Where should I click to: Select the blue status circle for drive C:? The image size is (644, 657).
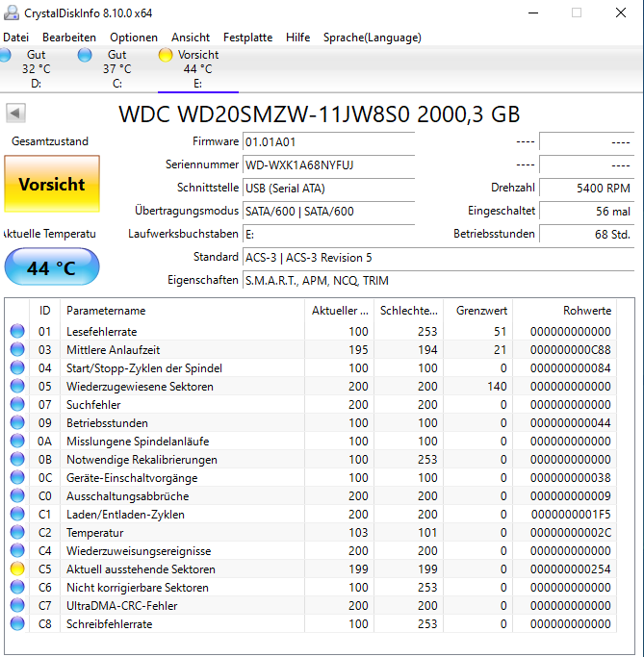[85, 55]
